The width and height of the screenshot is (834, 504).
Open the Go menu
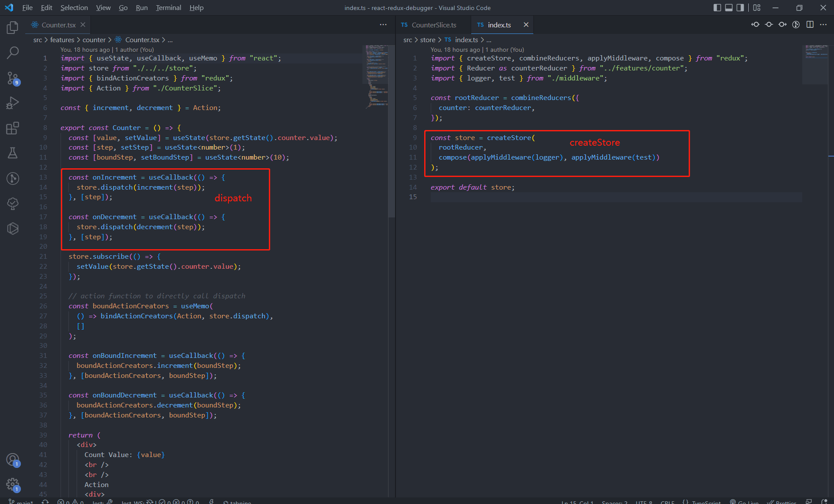tap(123, 8)
